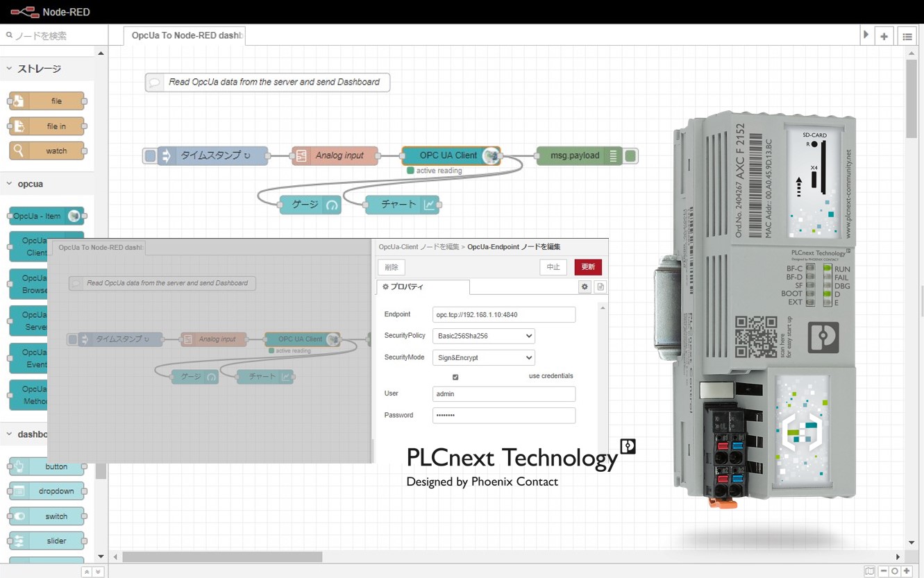Toggle debug output on msg.payload node
Image resolution: width=924 pixels, height=578 pixels.
629,155
